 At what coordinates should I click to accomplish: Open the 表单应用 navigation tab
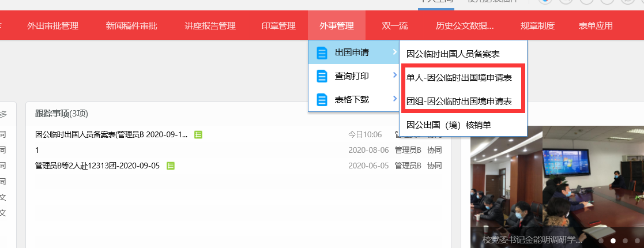click(x=596, y=25)
